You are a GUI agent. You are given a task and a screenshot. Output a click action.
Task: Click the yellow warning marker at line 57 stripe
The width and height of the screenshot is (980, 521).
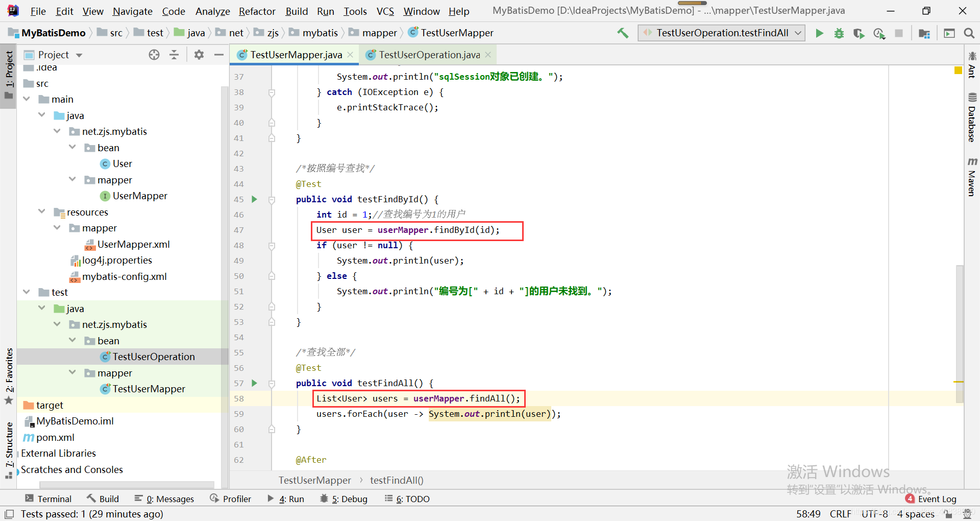coord(958,382)
